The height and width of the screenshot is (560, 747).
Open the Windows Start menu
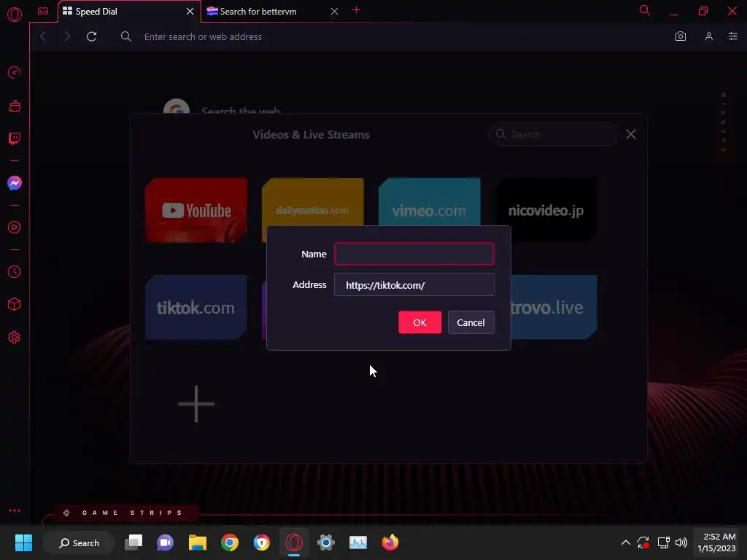23,542
